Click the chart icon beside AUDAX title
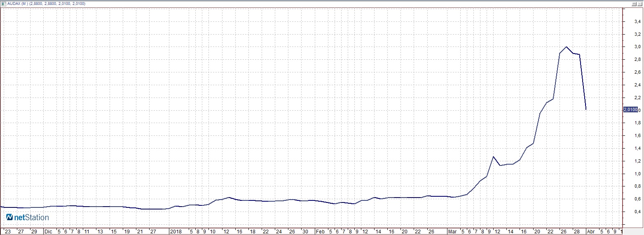Screen dimensions: 644x235 (x=3, y=3)
